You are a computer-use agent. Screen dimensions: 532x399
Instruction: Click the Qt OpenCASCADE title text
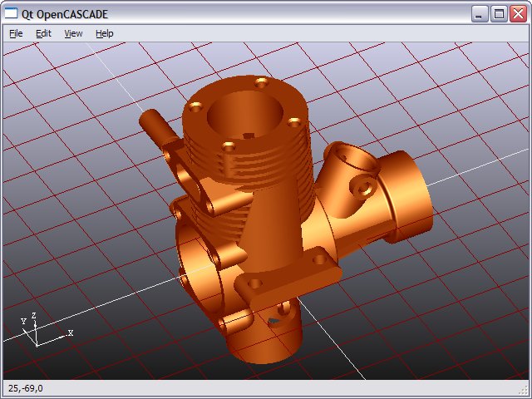pyautogui.click(x=65, y=14)
